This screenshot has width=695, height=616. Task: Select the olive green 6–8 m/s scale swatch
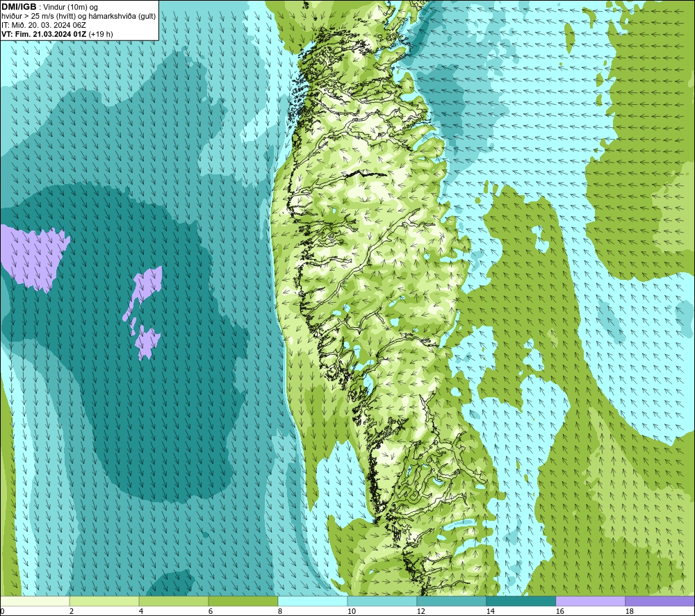coord(243,601)
